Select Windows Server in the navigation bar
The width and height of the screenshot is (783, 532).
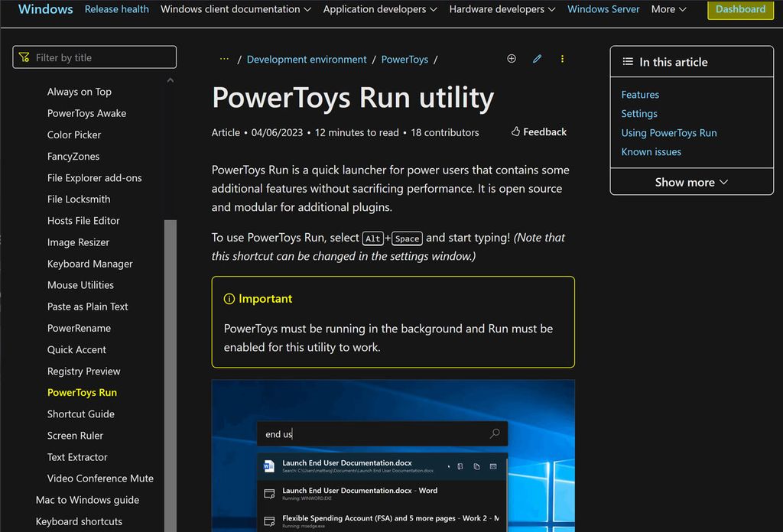click(603, 9)
